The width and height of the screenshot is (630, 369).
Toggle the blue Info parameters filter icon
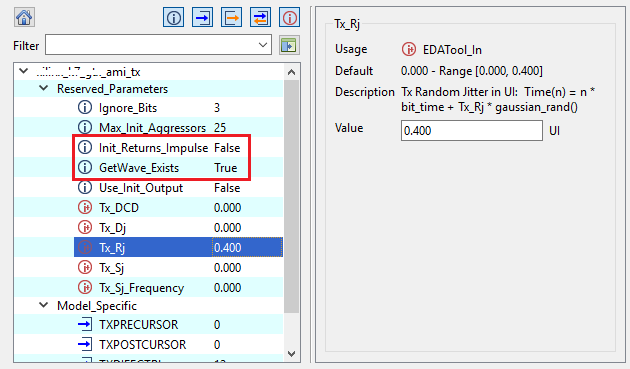pos(174,17)
